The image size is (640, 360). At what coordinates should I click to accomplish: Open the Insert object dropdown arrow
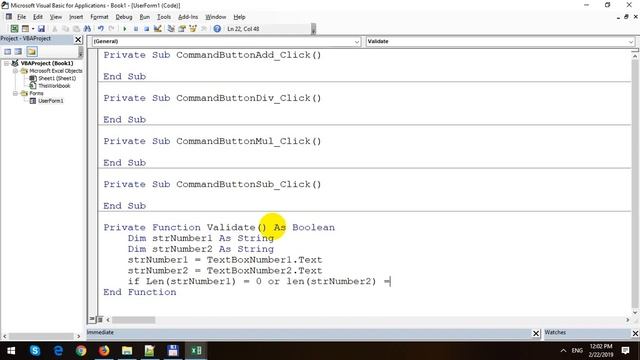33,29
